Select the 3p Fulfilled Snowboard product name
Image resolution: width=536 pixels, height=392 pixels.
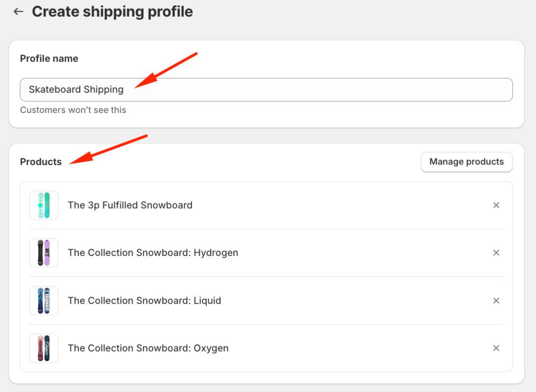coord(130,205)
